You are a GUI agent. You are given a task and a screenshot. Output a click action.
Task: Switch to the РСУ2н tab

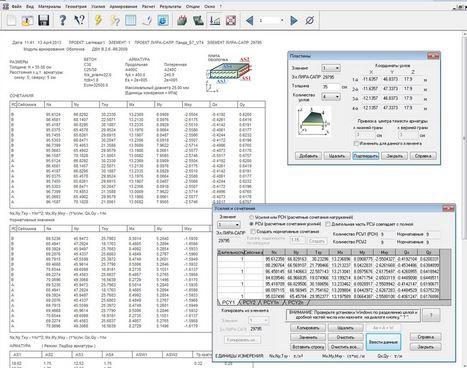[295, 302]
